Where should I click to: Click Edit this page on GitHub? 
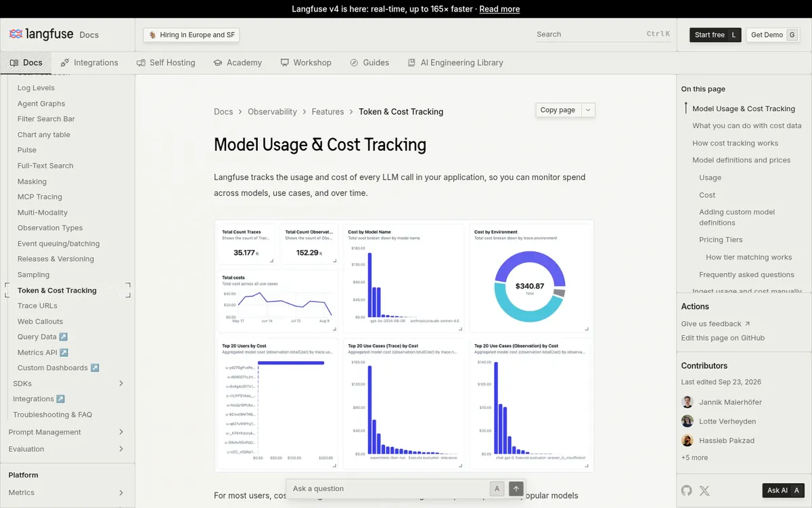coord(723,338)
